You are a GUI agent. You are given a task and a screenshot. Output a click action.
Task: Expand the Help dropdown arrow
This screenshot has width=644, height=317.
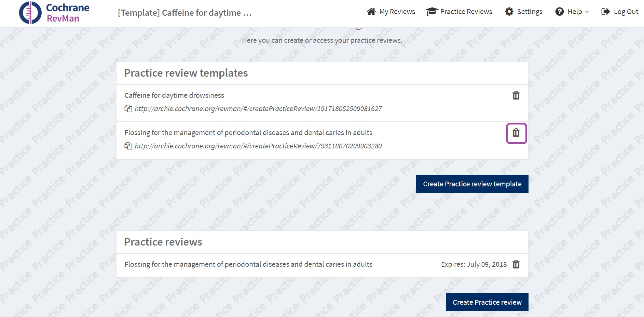coord(587,12)
